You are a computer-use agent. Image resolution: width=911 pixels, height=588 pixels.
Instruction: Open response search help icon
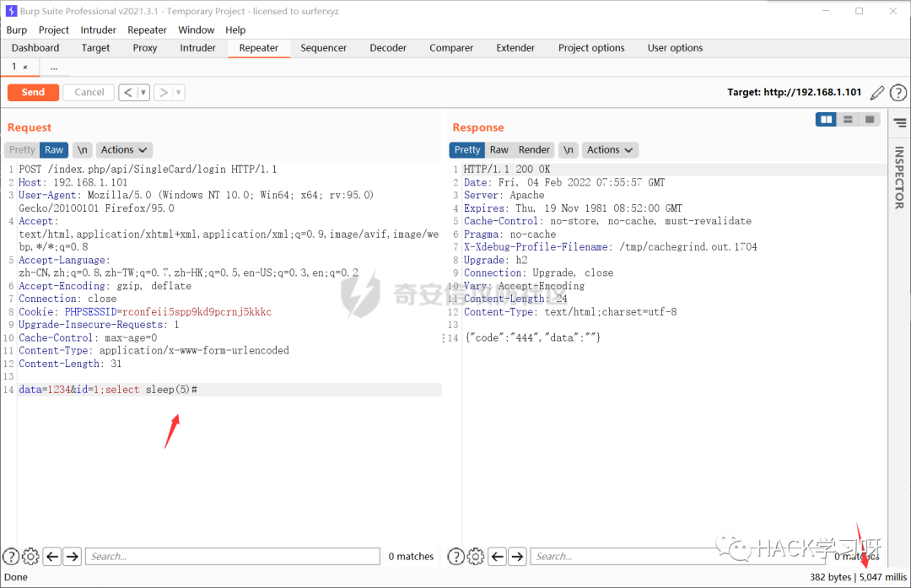(456, 557)
